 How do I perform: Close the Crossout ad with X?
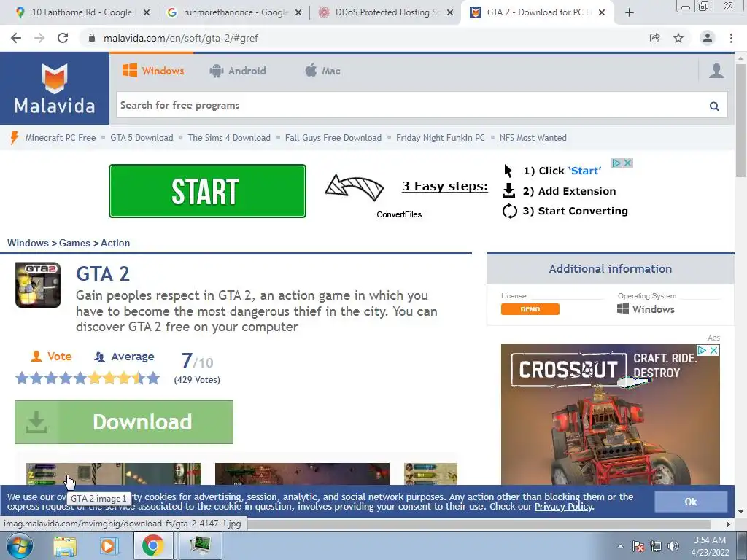(x=713, y=351)
